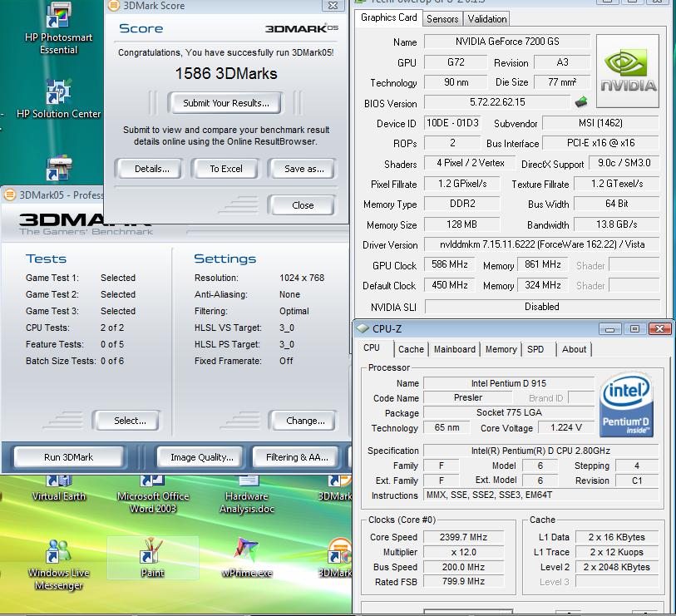Close the 3DMark Score dialog via Close button
The image size is (676, 616).
coord(303,205)
